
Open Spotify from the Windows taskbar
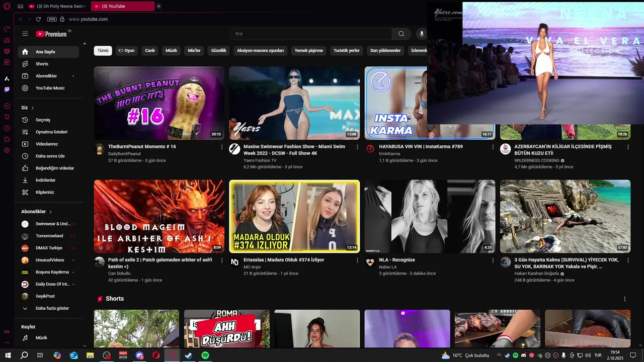tap(205, 355)
